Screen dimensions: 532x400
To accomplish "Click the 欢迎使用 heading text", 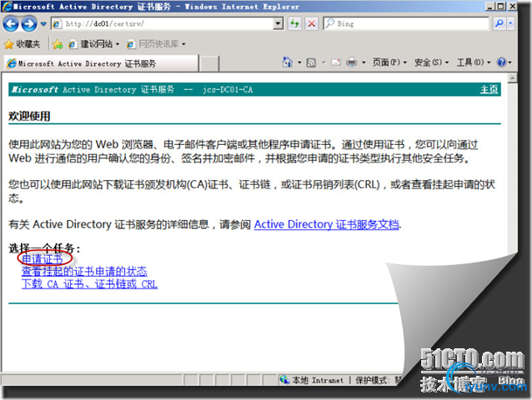I will point(29,117).
